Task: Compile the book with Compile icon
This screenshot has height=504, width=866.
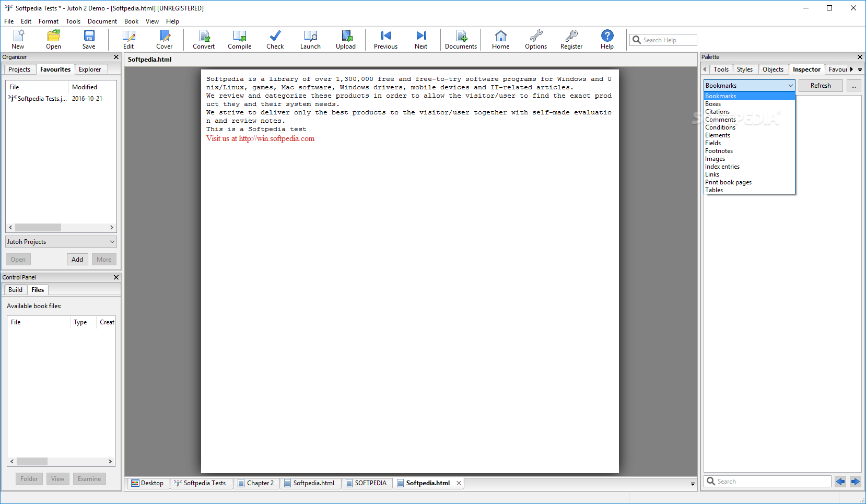Action: tap(239, 40)
